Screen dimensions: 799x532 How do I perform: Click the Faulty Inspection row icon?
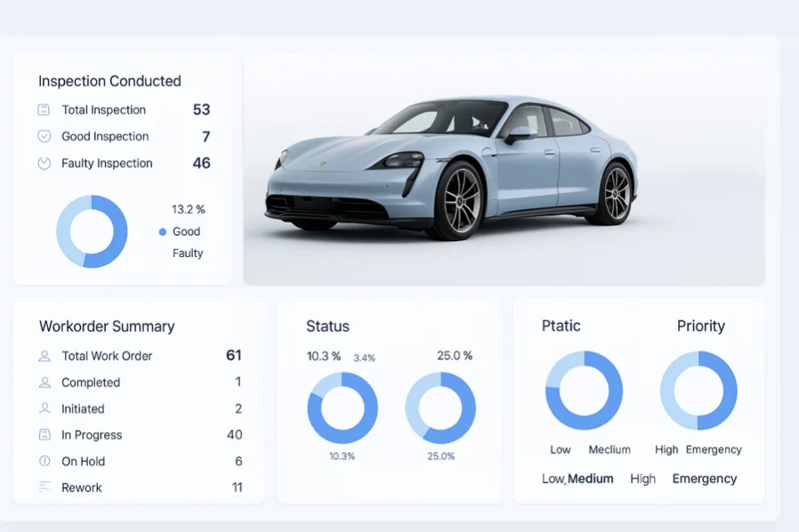44,164
